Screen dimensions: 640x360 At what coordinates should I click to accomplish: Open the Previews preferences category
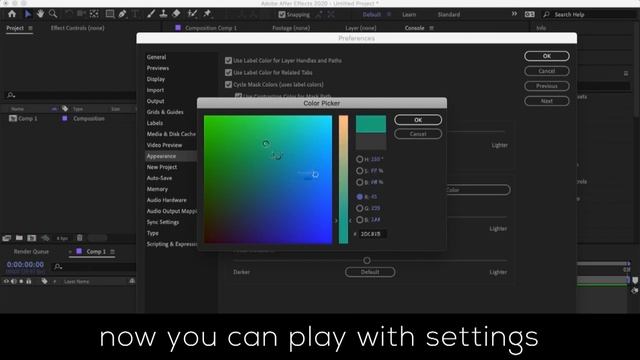pos(158,68)
